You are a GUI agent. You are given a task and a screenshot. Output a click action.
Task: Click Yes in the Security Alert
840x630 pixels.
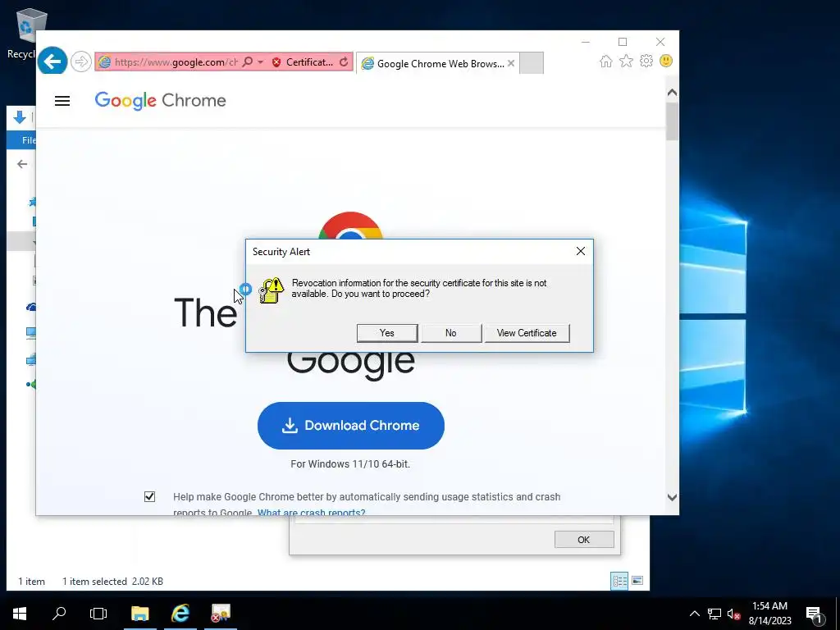pyautogui.click(x=387, y=333)
